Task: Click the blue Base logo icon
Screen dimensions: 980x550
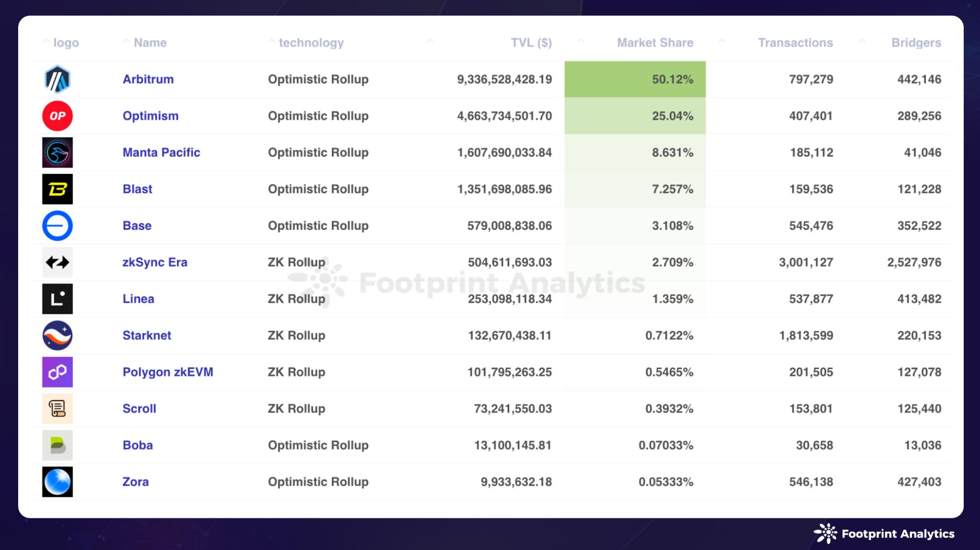Action: (x=57, y=226)
